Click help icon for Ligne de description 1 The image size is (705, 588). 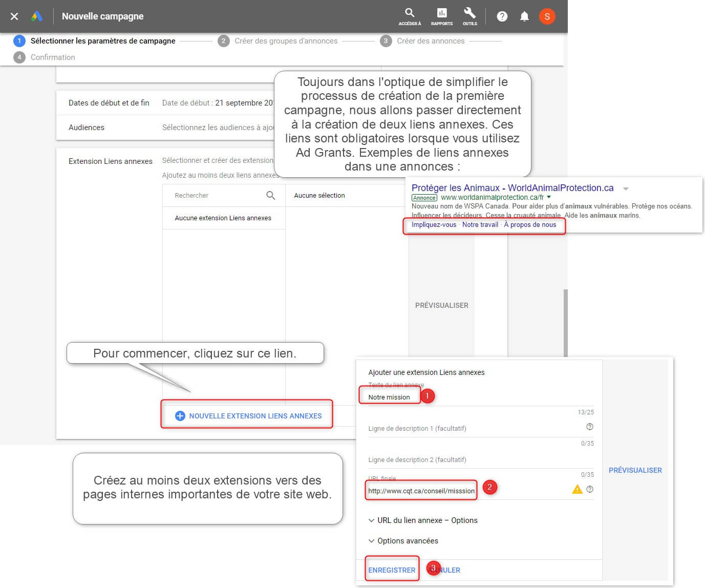[590, 427]
